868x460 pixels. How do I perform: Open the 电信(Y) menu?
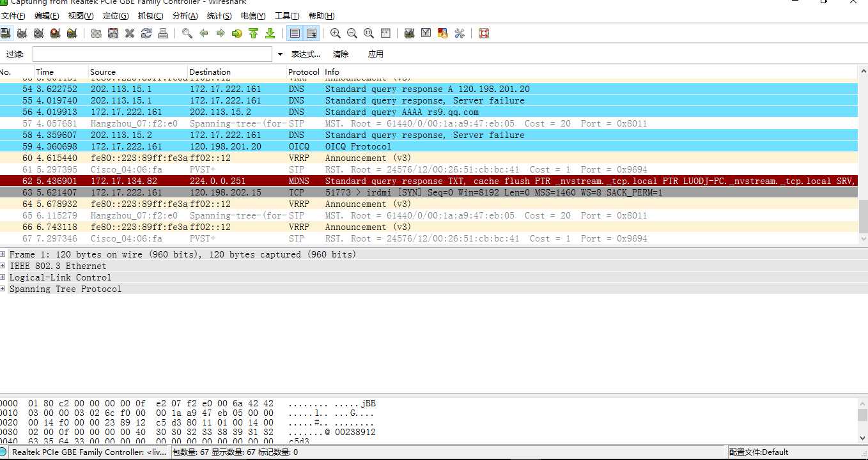(x=253, y=16)
